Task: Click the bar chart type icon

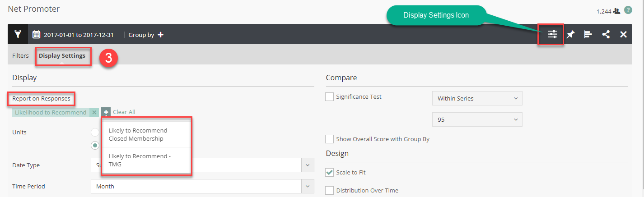Action: click(588, 34)
